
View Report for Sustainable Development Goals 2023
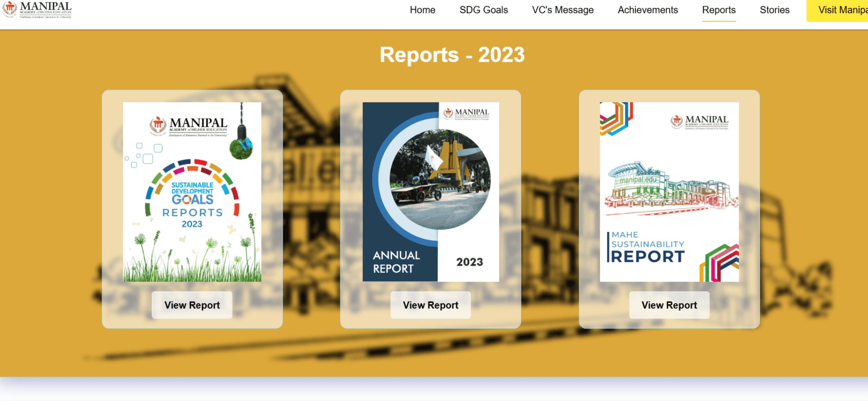pyautogui.click(x=192, y=305)
